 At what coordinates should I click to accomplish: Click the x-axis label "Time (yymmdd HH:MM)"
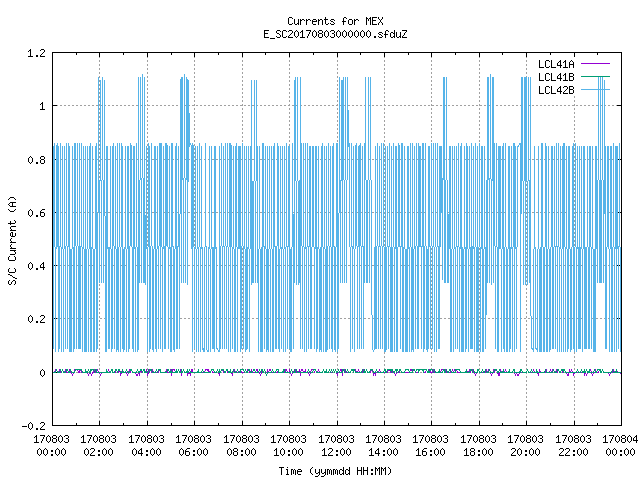335,471
